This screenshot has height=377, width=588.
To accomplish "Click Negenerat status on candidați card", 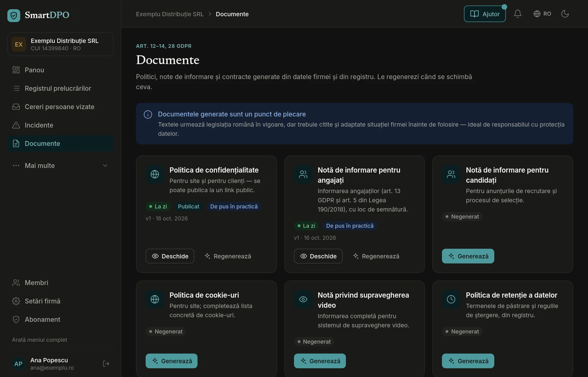I will click(462, 216).
